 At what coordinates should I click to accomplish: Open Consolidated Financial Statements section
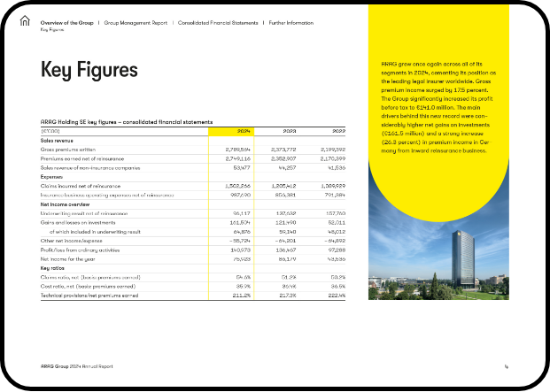point(217,21)
